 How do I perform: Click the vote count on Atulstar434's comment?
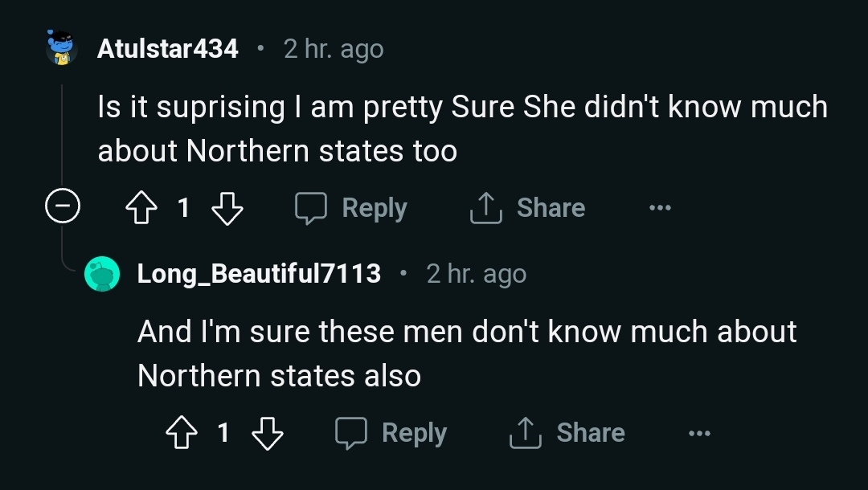coord(183,209)
